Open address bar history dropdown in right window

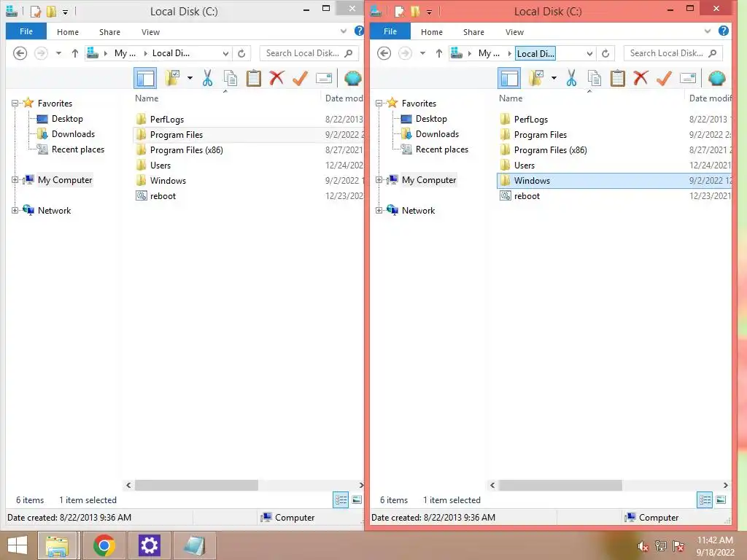click(589, 54)
